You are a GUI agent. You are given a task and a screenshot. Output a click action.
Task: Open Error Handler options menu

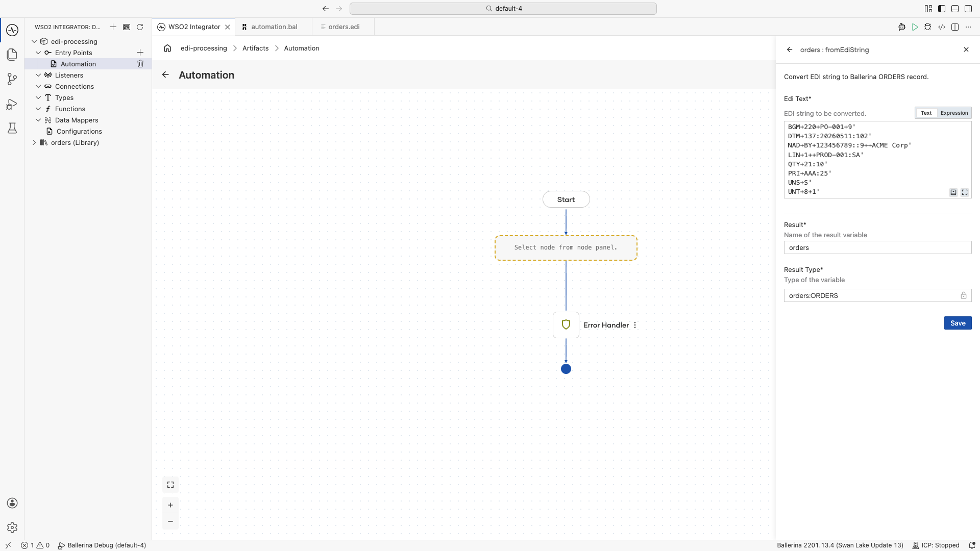(x=635, y=325)
